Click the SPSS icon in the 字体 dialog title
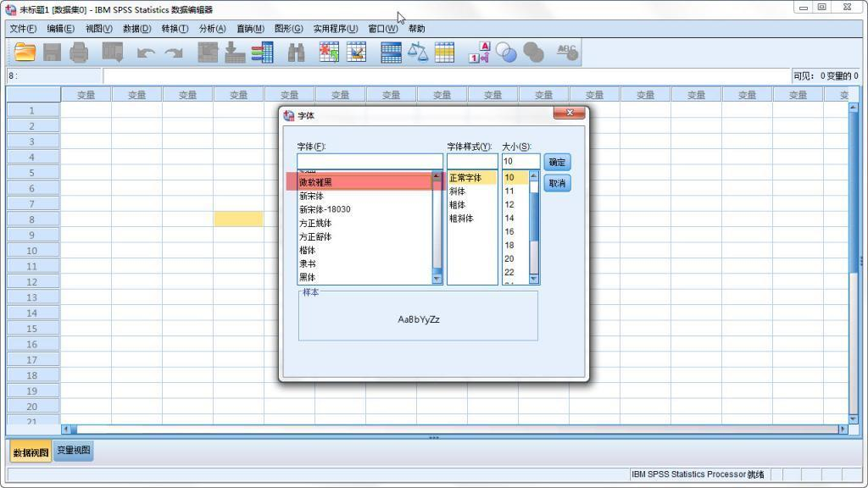This screenshot has width=868, height=488. point(288,115)
